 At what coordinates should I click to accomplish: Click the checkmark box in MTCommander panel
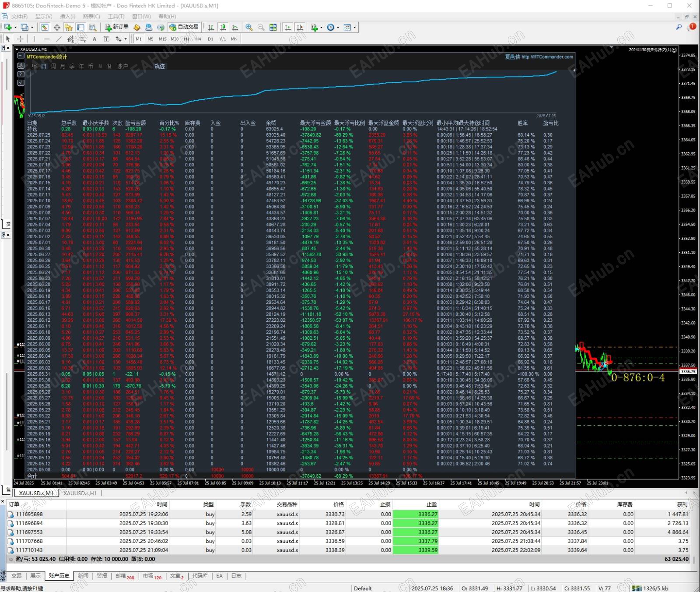point(21,83)
